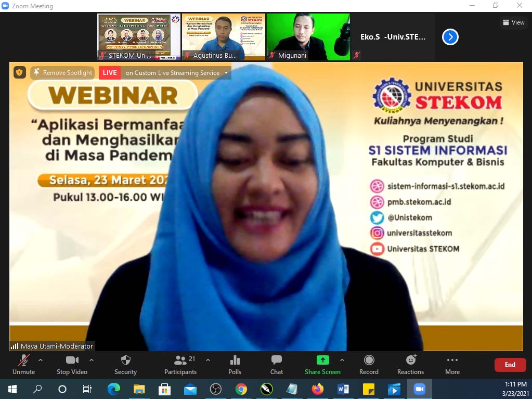Screen dimensions: 532x399
Task: Open Task View on the taskbar
Action: (87, 389)
